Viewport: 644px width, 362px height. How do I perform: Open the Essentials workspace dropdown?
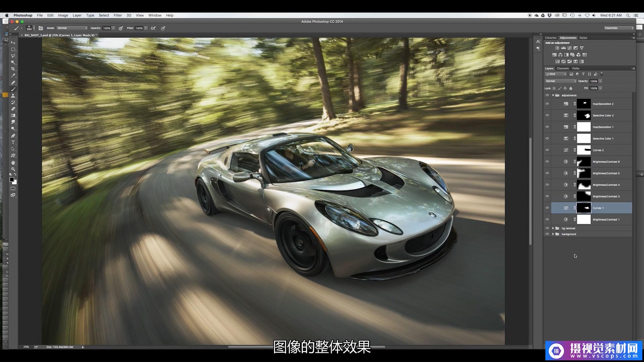point(619,28)
